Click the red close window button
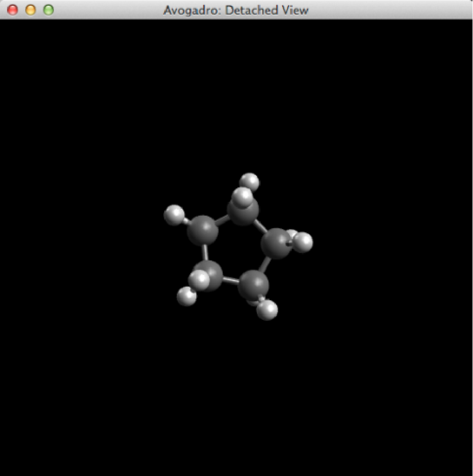 tap(13, 10)
